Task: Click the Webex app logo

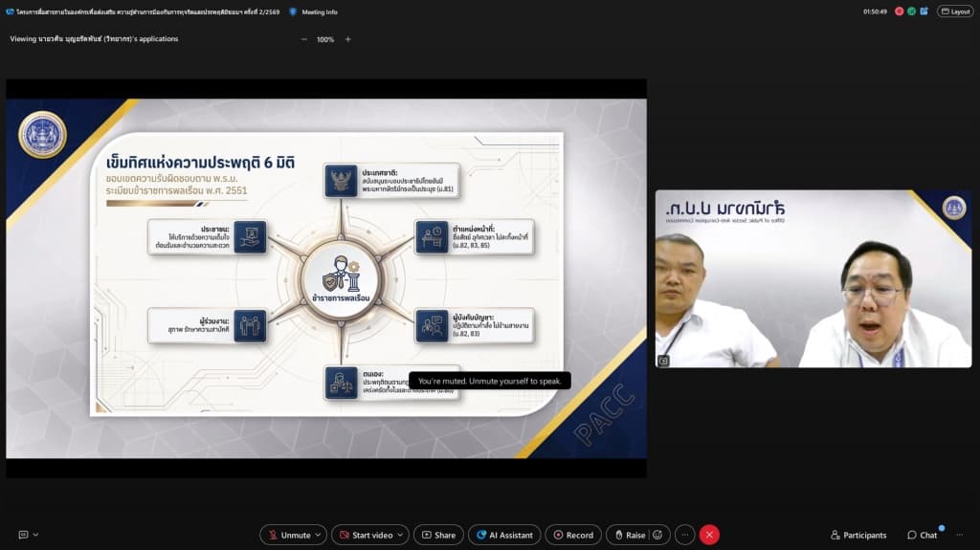Action: coord(10,11)
